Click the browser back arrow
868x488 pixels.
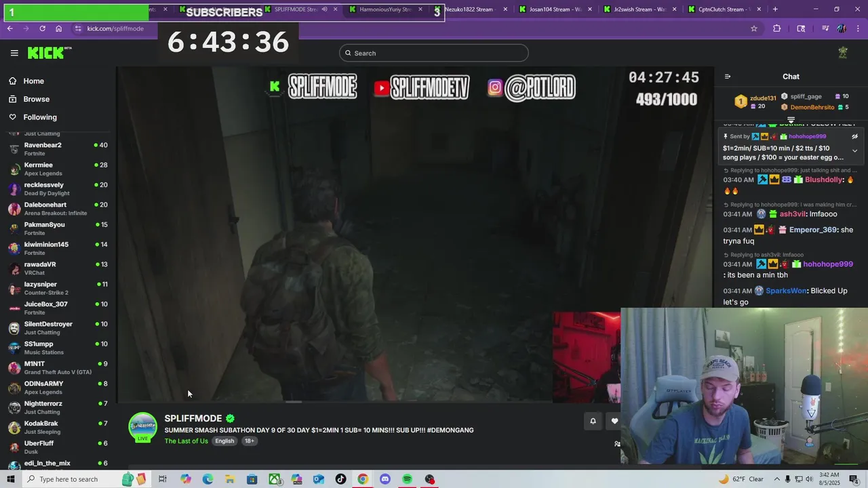click(x=9, y=28)
